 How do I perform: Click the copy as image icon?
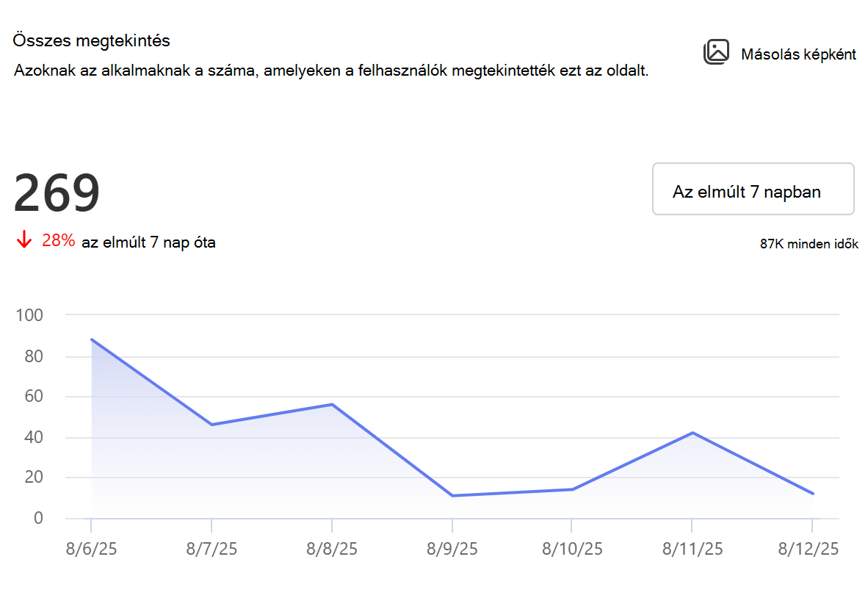click(716, 52)
